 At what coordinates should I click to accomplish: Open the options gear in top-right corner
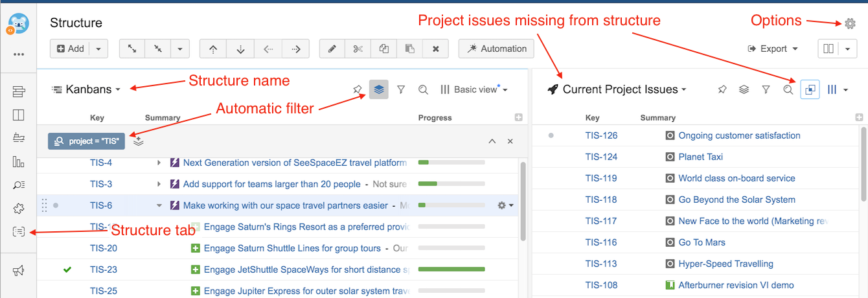(x=850, y=23)
